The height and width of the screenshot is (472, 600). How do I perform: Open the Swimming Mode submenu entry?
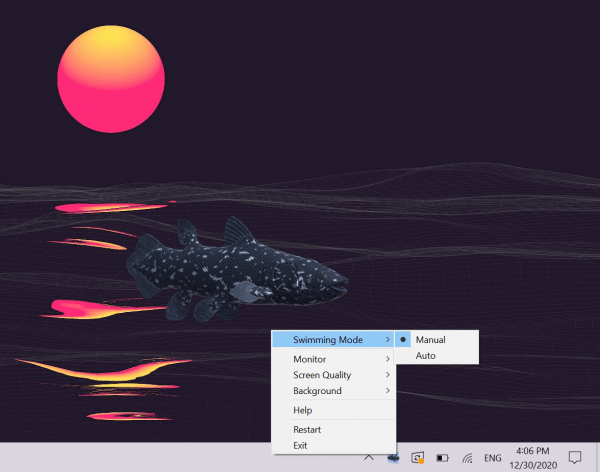click(x=333, y=340)
